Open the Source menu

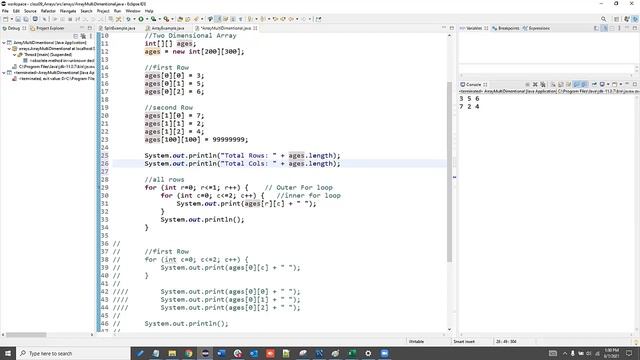(x=30, y=11)
